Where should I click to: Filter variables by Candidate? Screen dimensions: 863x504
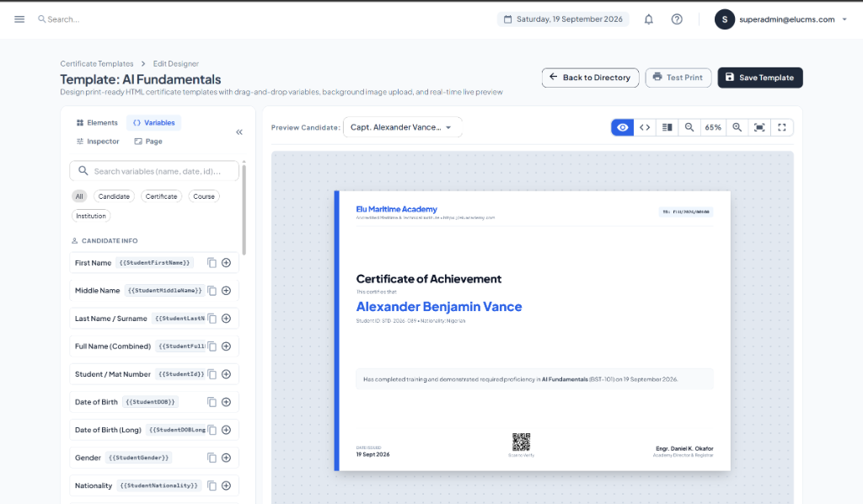[114, 196]
